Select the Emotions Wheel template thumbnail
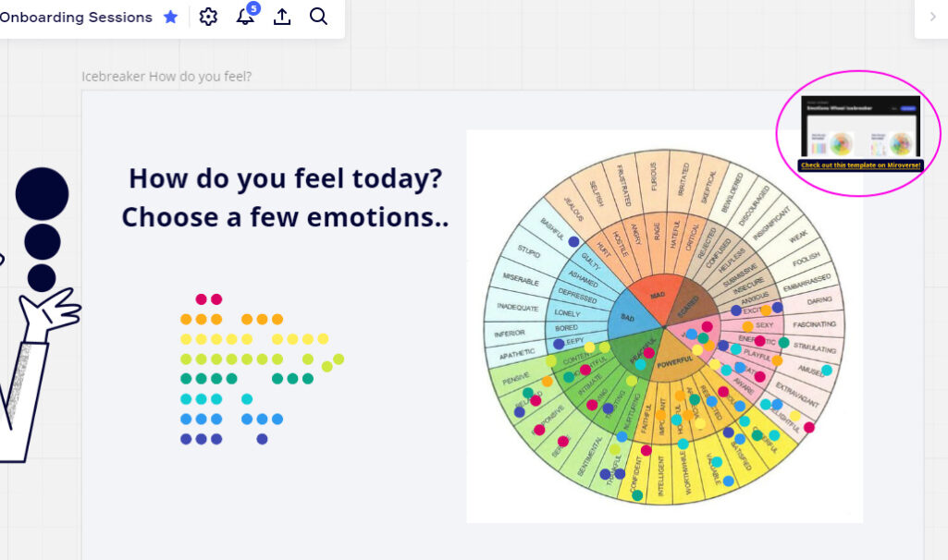Screen dimensions: 948x560 click(860, 127)
